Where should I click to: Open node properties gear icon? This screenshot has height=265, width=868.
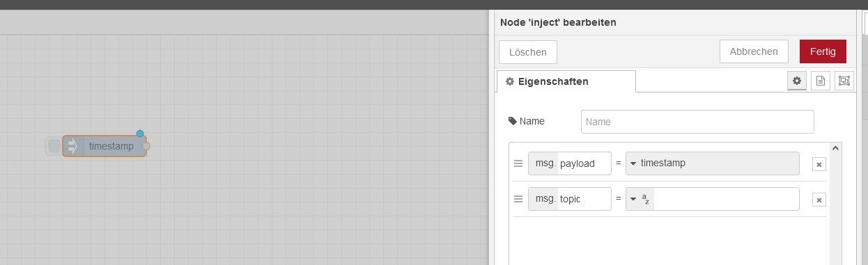(797, 81)
